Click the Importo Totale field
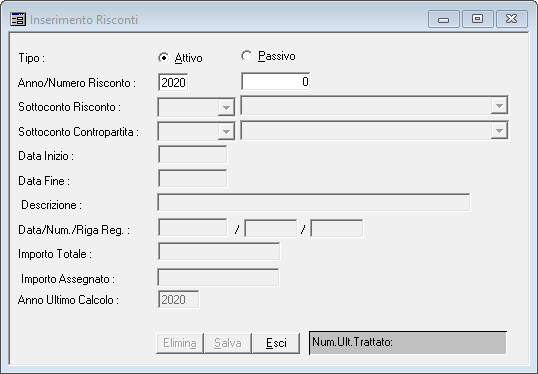This screenshot has width=538, height=374. point(219,252)
